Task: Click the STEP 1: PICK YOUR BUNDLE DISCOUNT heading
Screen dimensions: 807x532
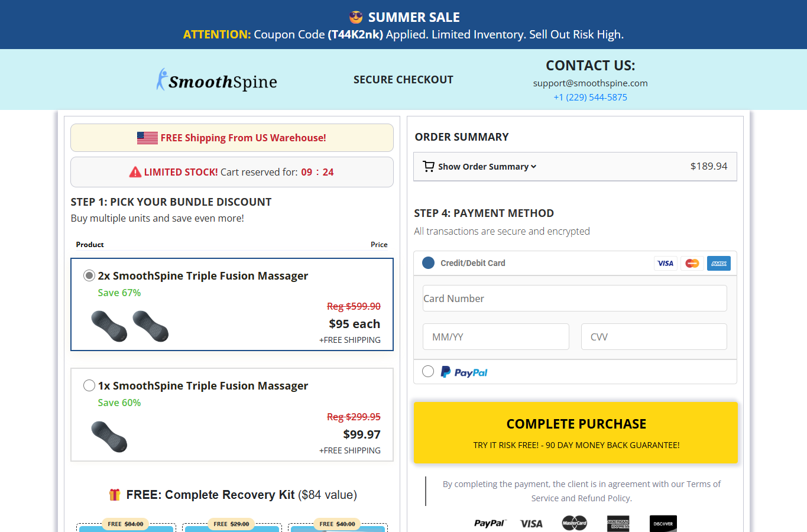Action: (x=171, y=202)
